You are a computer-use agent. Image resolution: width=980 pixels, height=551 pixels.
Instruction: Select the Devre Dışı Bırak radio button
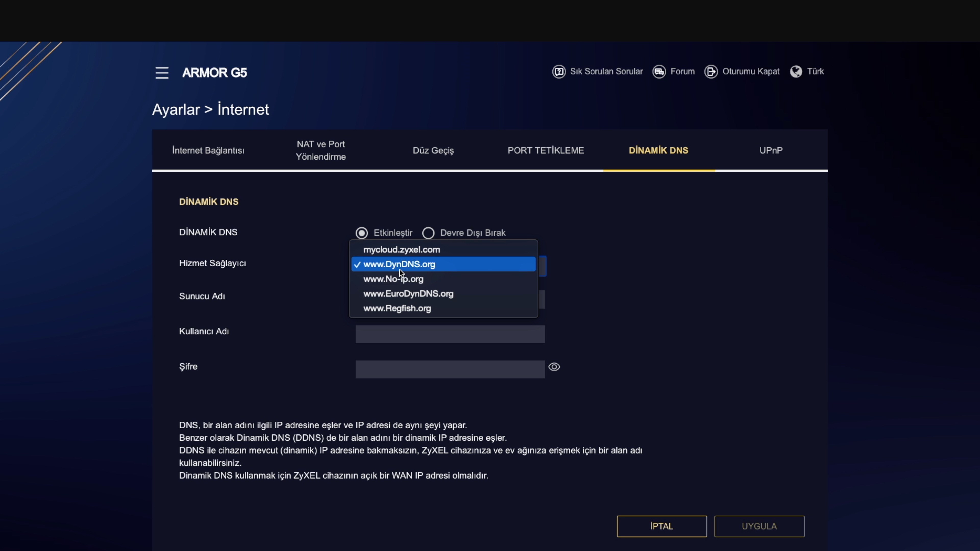pyautogui.click(x=428, y=233)
